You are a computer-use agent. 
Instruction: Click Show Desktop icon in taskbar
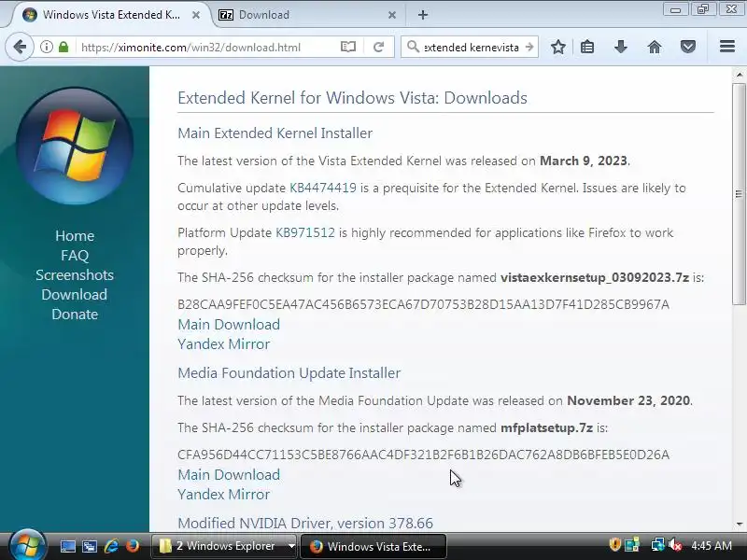67,546
